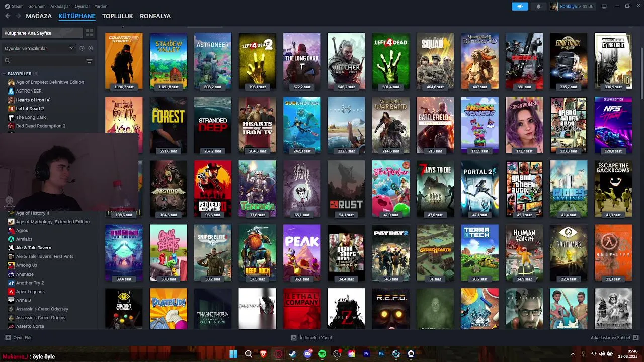
Task: Open the Yardım menu
Action: click(x=101, y=6)
